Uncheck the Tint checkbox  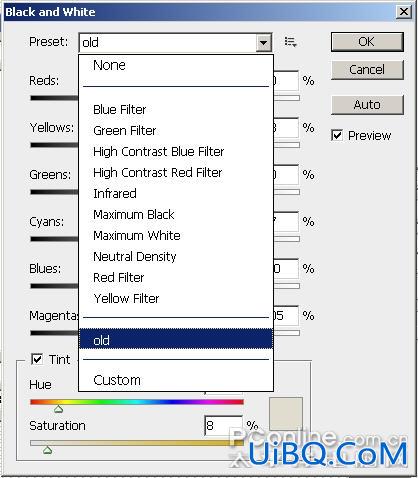[37, 359]
